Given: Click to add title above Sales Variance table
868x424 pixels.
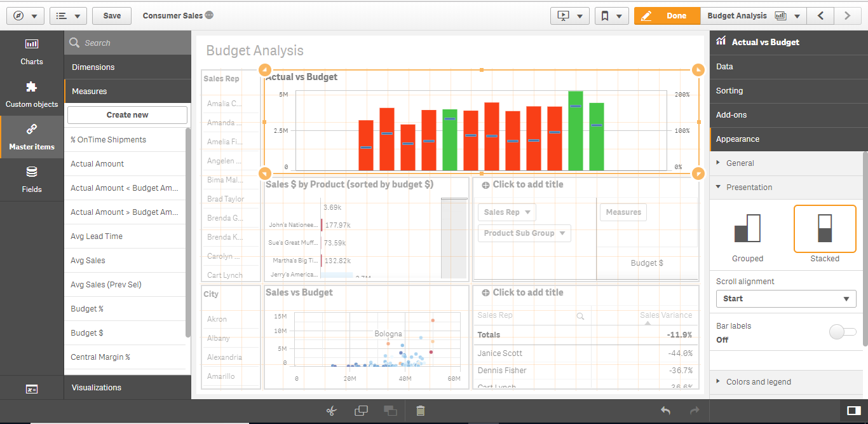Looking at the screenshot, I should [x=522, y=292].
